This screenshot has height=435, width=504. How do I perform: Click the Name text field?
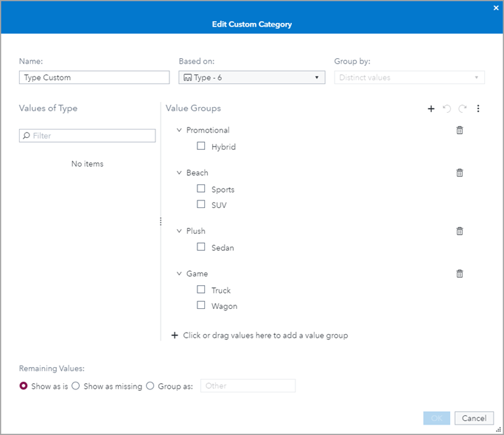point(94,78)
